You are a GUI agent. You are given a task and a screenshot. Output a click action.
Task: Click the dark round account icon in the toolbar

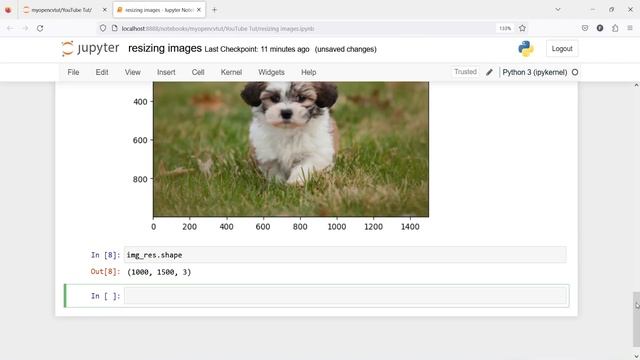600,28
